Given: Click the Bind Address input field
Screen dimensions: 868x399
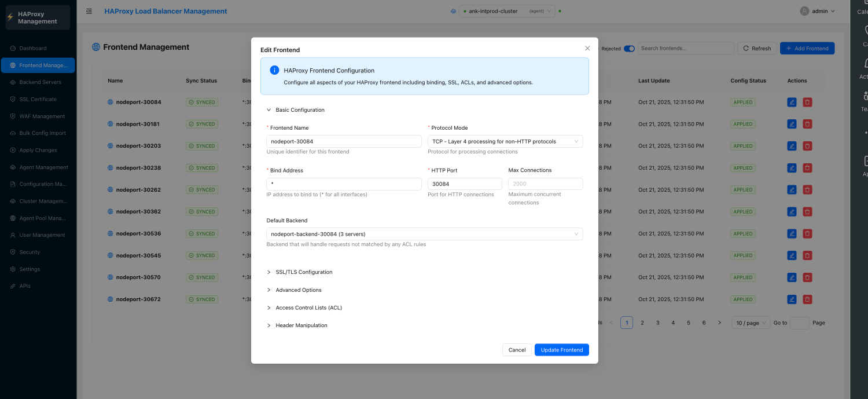Looking at the screenshot, I should click(344, 184).
